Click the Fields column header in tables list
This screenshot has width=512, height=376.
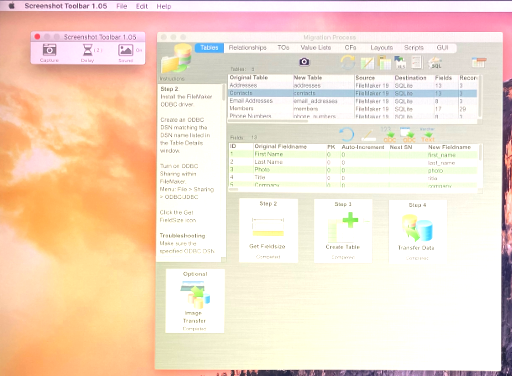[446, 78]
